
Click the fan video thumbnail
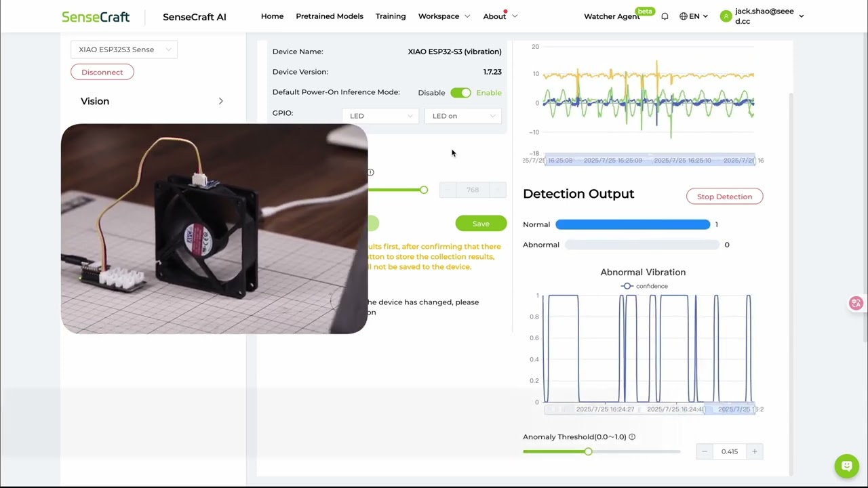[214, 228]
